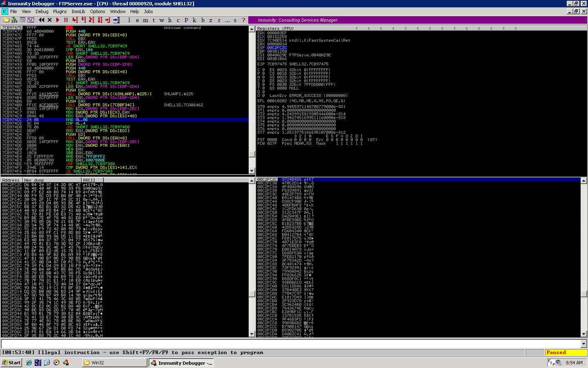Click the Hex dump column header
Screen dimensions: 588x368
coord(52,180)
